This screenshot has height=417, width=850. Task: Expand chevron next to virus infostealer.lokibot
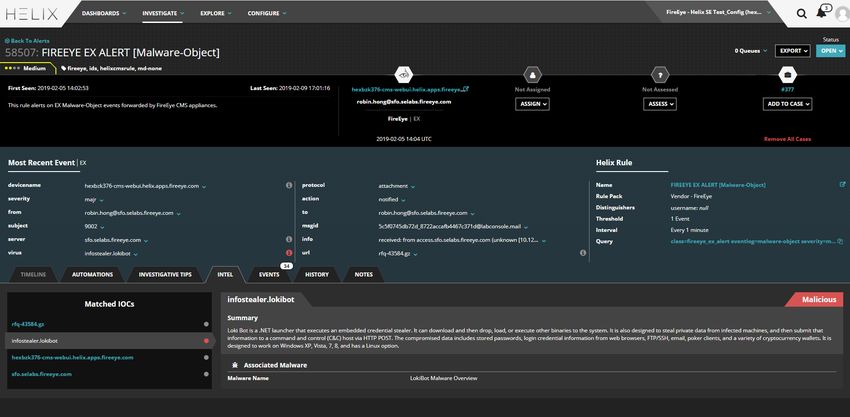136,254
